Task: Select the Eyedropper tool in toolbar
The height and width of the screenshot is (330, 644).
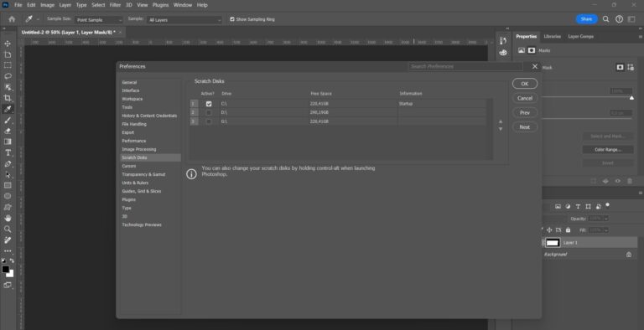Action: [x=8, y=109]
